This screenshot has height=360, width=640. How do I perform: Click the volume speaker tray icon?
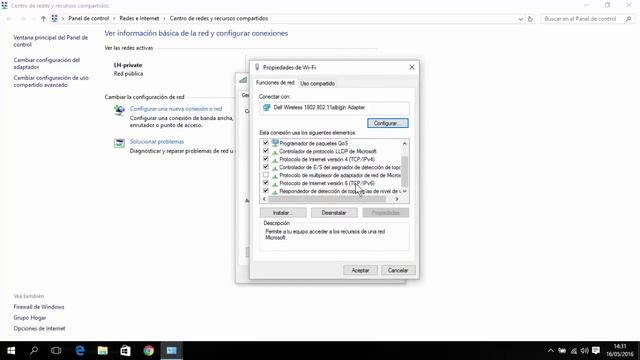584,351
